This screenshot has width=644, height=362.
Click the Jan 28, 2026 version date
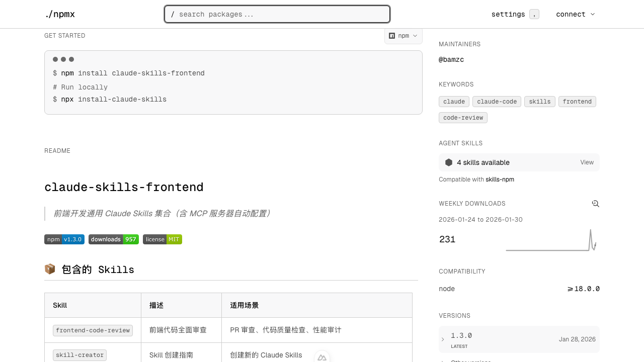[x=577, y=339]
